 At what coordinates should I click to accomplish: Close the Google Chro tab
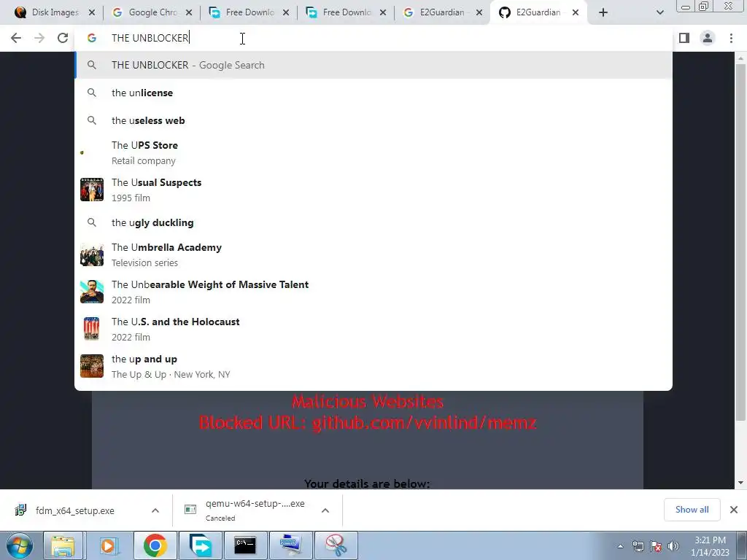point(189,12)
